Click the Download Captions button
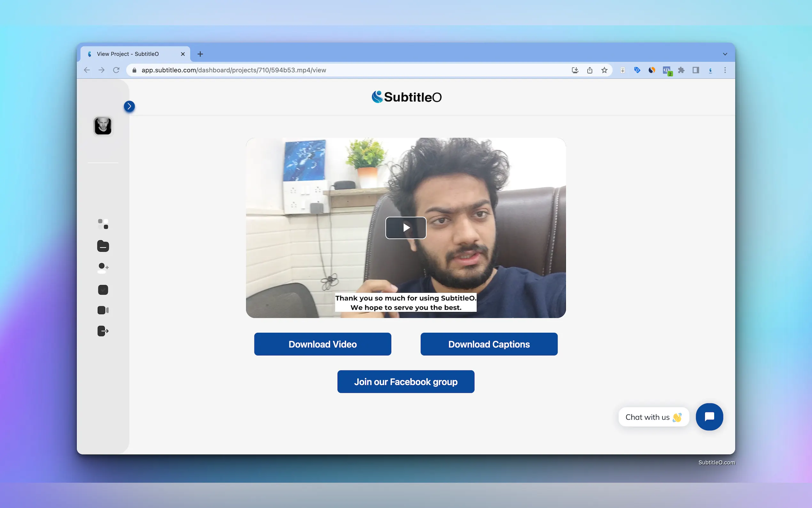This screenshot has width=812, height=508. 489,344
